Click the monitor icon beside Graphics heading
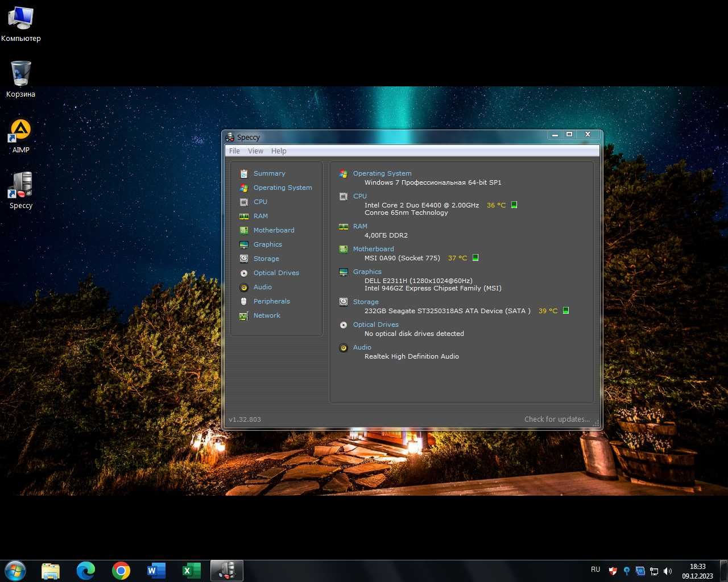 tap(344, 272)
